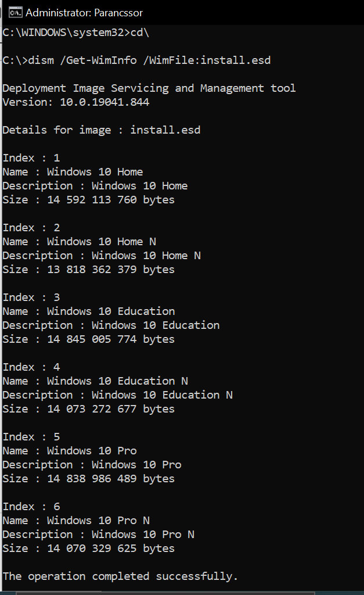
Task: Click the 'Description : Windows 10 Pro N' line
Action: coord(98,535)
